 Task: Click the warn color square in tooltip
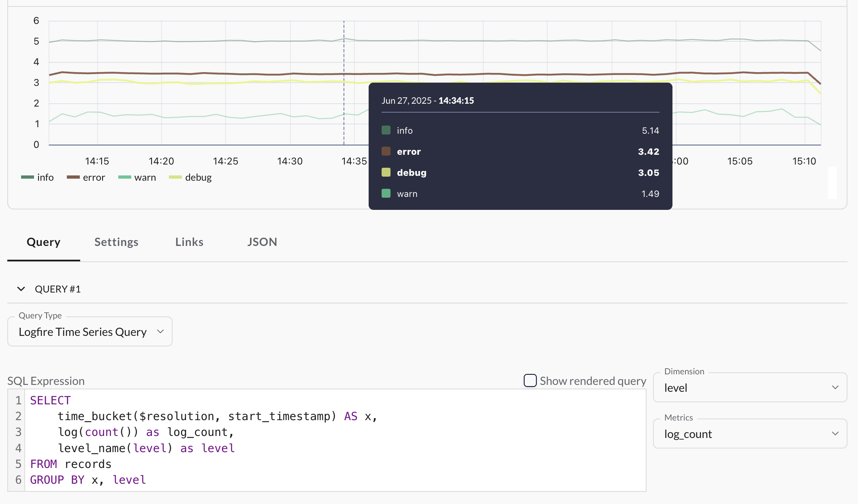[x=385, y=193]
